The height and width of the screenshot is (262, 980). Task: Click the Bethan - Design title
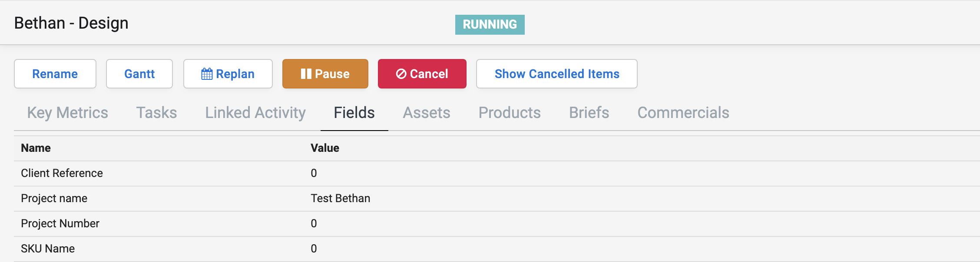tap(71, 23)
